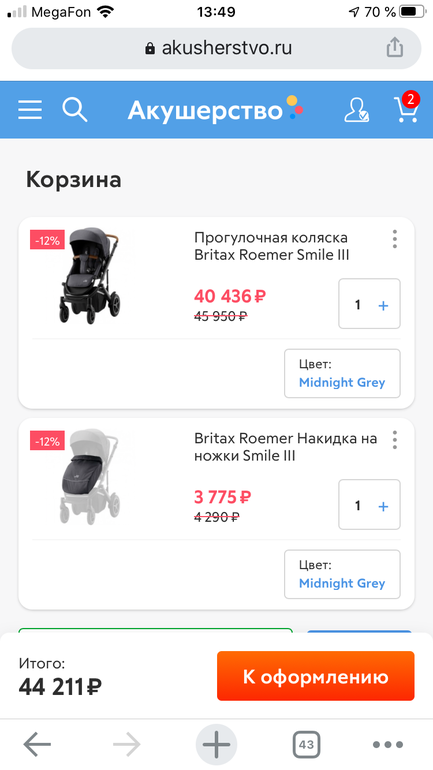Change stroller color Midnight Grey
The height and width of the screenshot is (770, 433).
click(x=342, y=373)
